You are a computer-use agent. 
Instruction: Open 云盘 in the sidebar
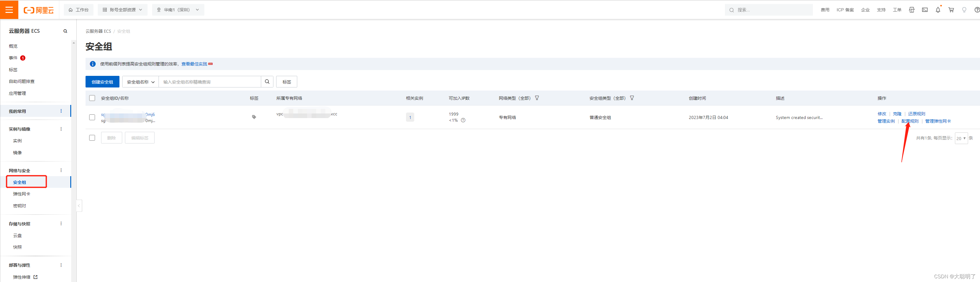point(17,236)
